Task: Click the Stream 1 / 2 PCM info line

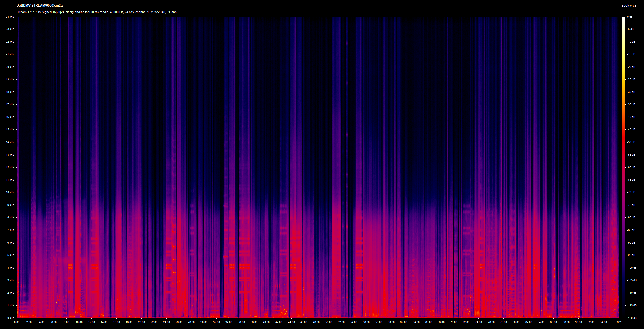Action: tap(97, 12)
